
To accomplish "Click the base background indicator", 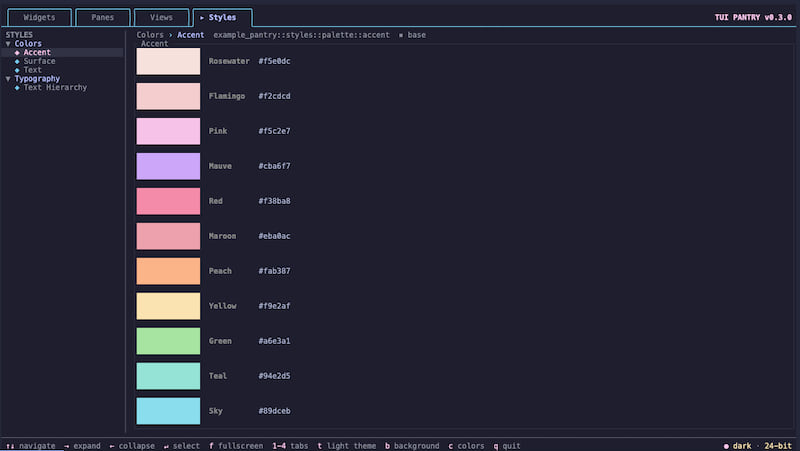I will pos(412,35).
